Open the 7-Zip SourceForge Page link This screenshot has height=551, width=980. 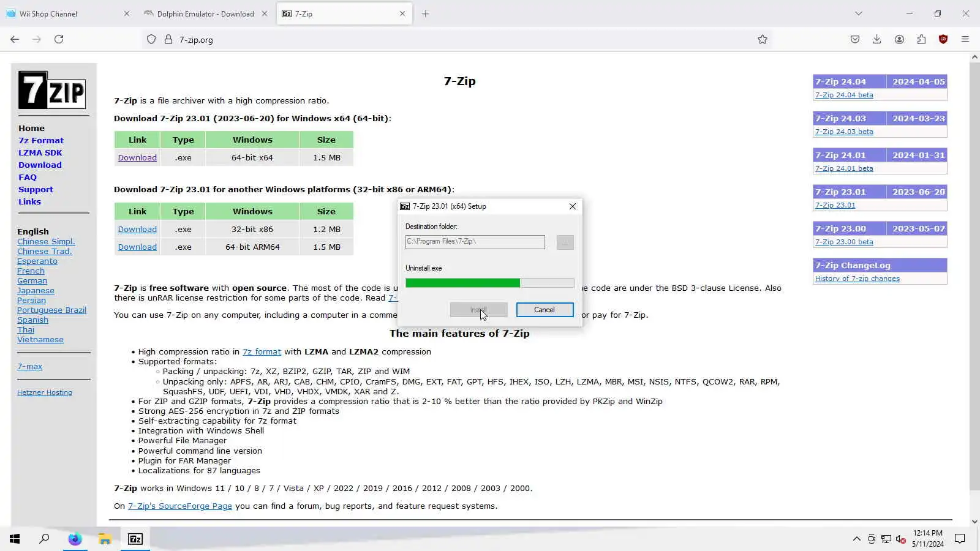pos(180,506)
